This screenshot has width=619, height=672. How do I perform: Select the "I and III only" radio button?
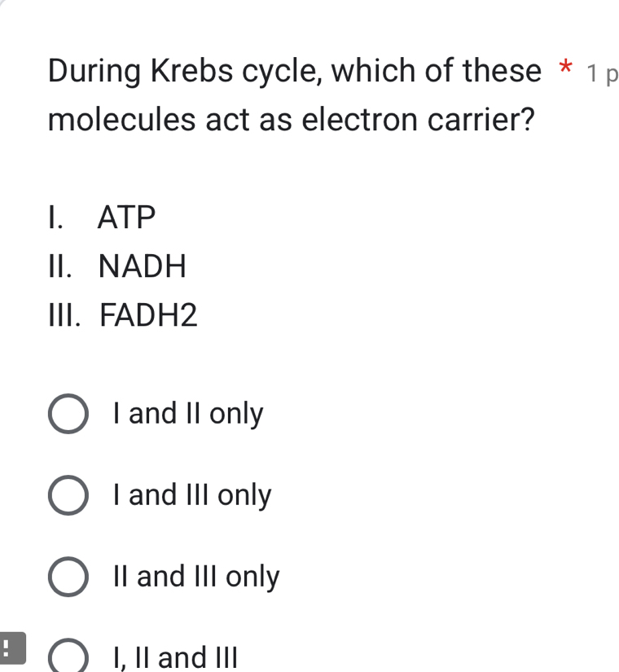[x=68, y=495]
